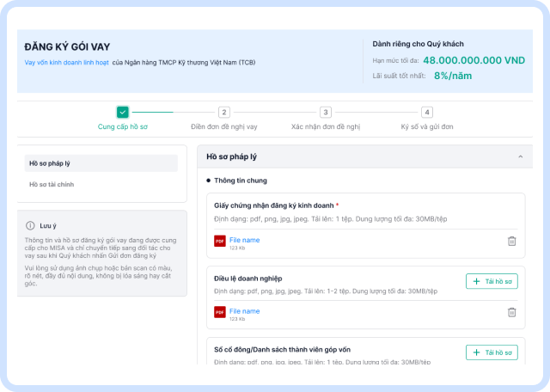Click the Thông tin chung subsection heading
This screenshot has width=550, height=392.
pos(240,181)
